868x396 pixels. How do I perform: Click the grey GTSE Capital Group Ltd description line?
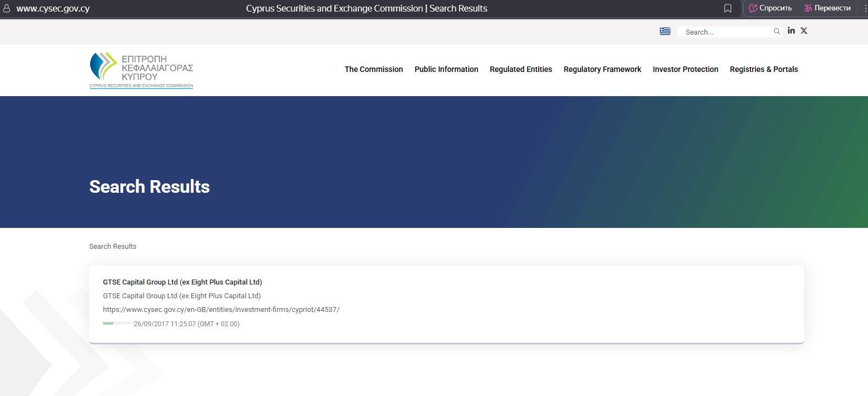coord(182,296)
